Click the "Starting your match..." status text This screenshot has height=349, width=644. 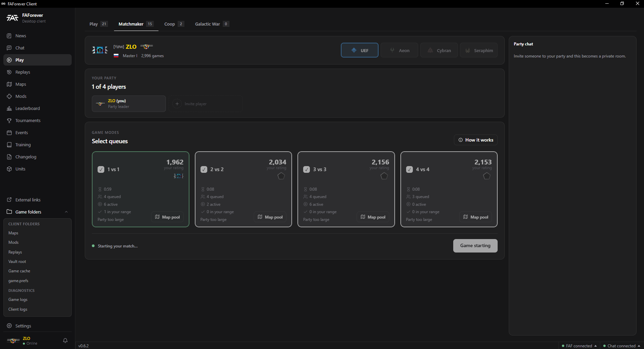[x=118, y=246]
